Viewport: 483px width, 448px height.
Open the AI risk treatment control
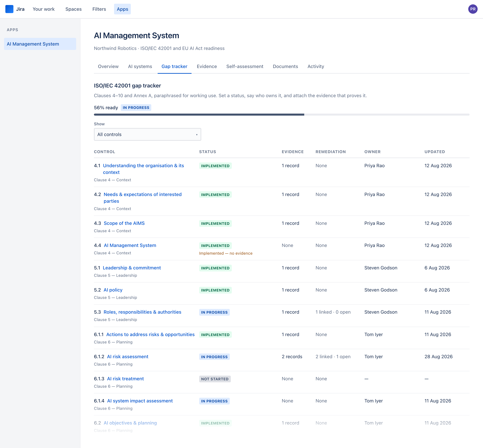[x=125, y=379]
